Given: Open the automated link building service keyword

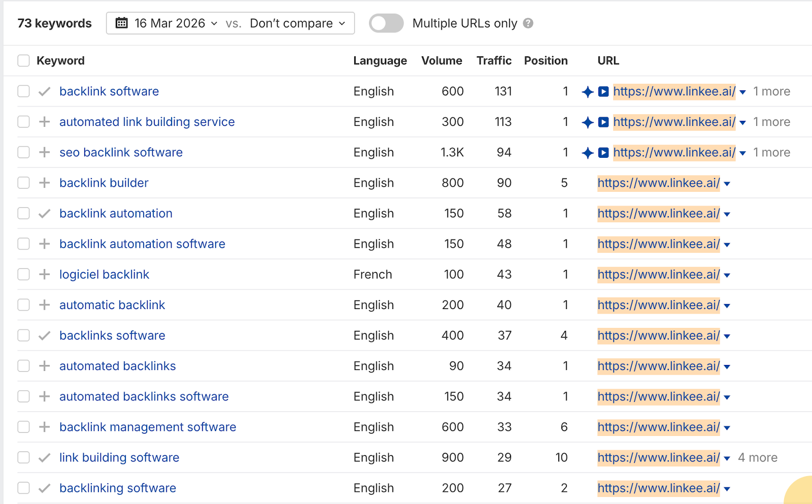Looking at the screenshot, I should [147, 122].
